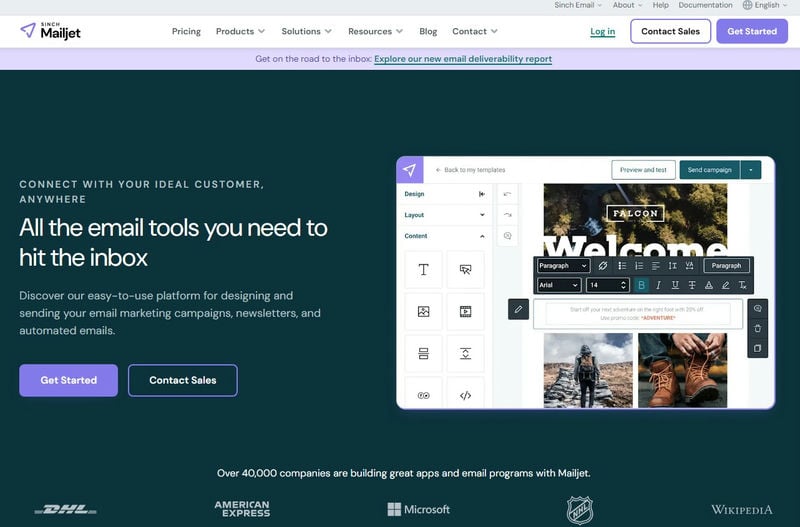
Task: Click the link icon in text toolbar
Action: pos(603,265)
